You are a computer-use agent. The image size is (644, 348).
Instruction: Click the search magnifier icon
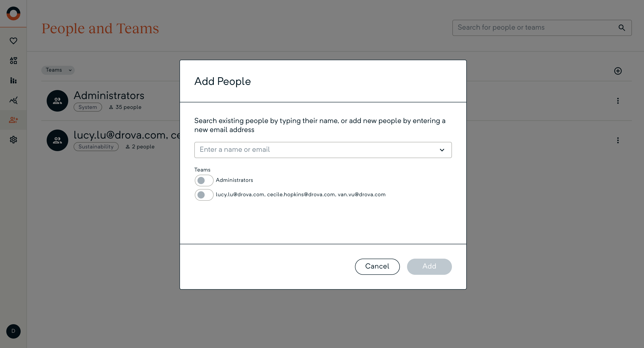pyautogui.click(x=622, y=28)
